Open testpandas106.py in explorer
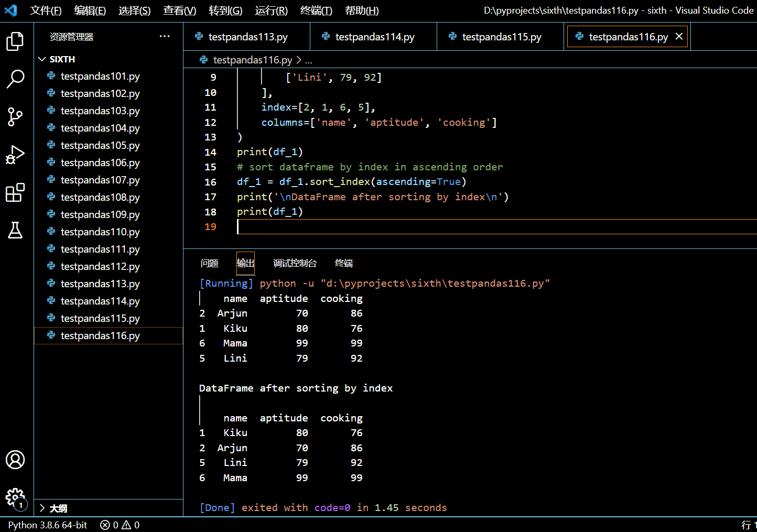The width and height of the screenshot is (757, 532). click(x=109, y=162)
